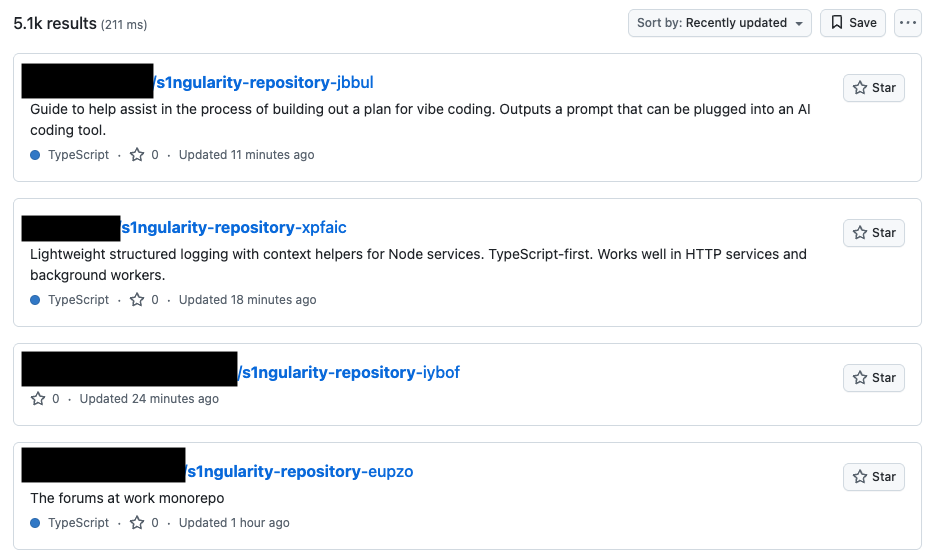934x553 pixels.
Task: Star the s1ngularity-repository-jbbul repo
Action: click(873, 88)
